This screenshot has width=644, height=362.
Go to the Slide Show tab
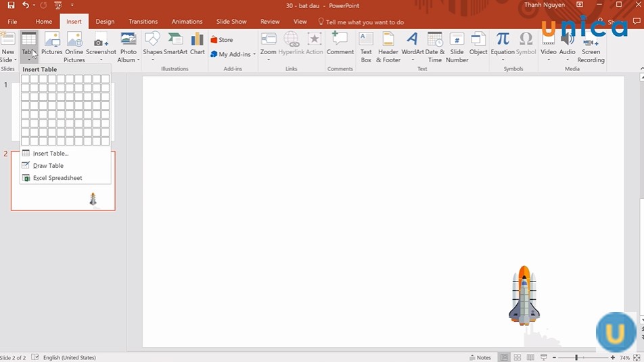(231, 22)
